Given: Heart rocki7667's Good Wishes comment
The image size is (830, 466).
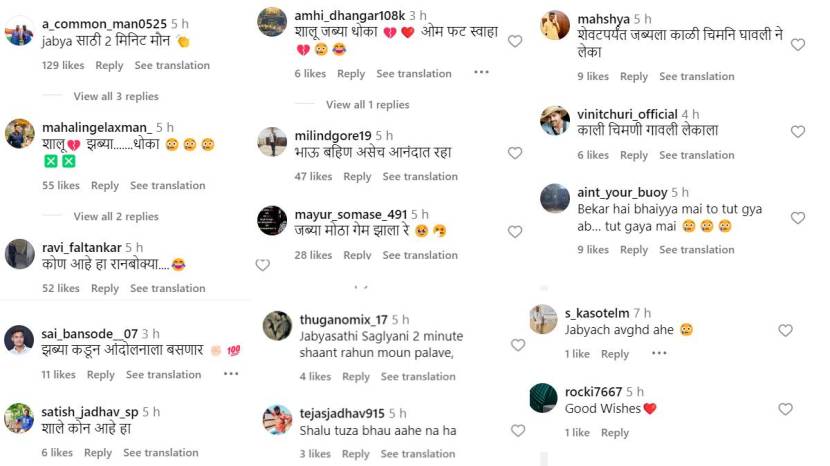Looking at the screenshot, I should (x=785, y=409).
